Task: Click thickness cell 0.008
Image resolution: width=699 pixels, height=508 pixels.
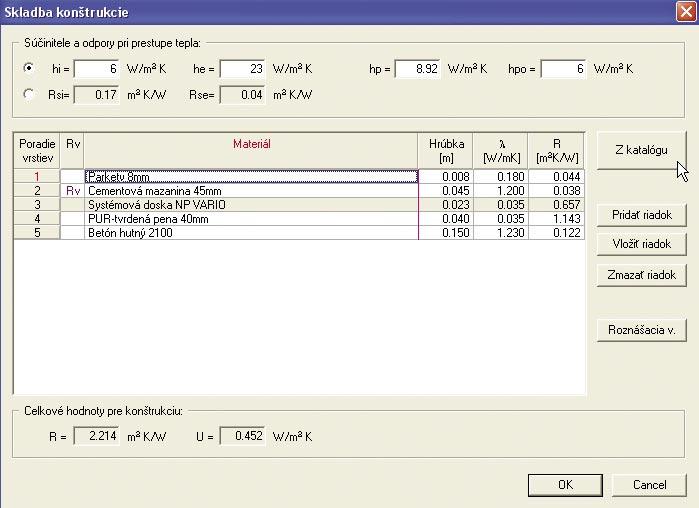Action: [x=446, y=176]
